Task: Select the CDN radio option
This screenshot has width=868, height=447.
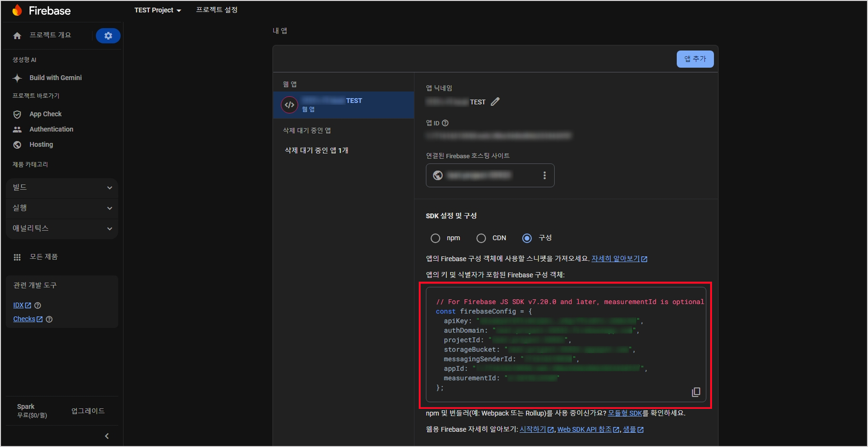Action: 481,238
